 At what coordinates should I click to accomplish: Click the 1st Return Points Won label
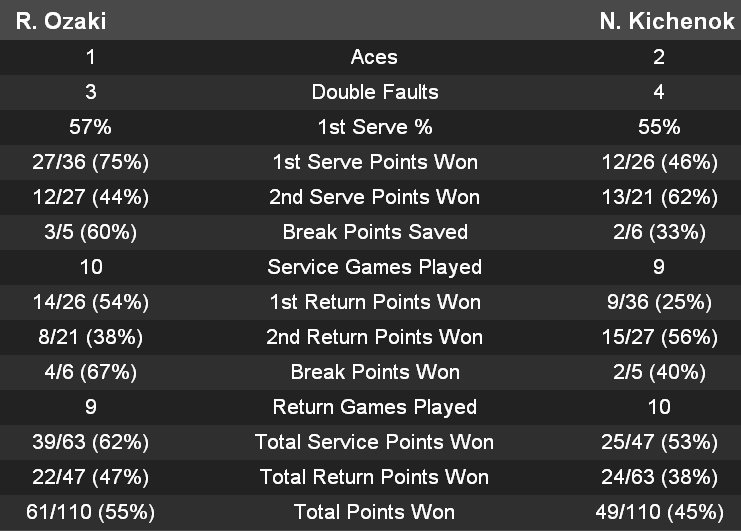pos(374,302)
